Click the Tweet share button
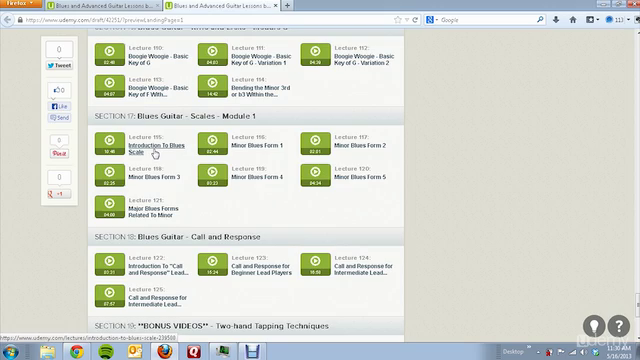The width and height of the screenshot is (640, 360). click(60, 65)
